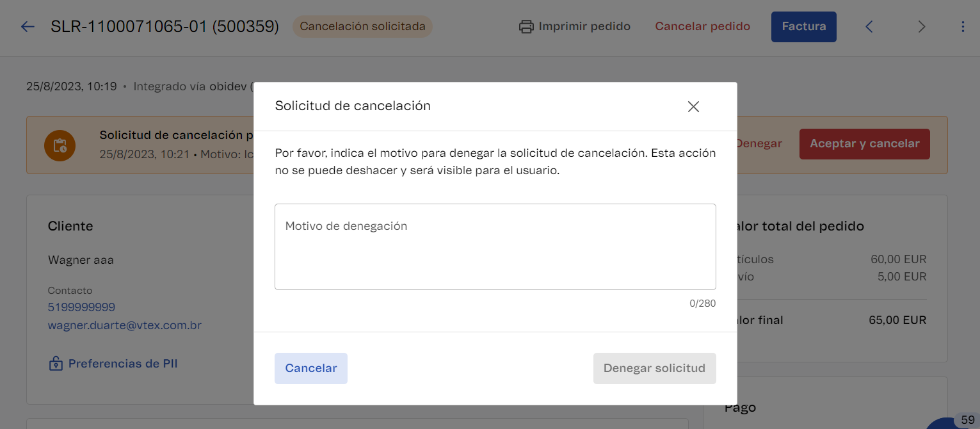The width and height of the screenshot is (980, 429).
Task: Click the Cancelación solicitada status badge
Action: coord(362,27)
